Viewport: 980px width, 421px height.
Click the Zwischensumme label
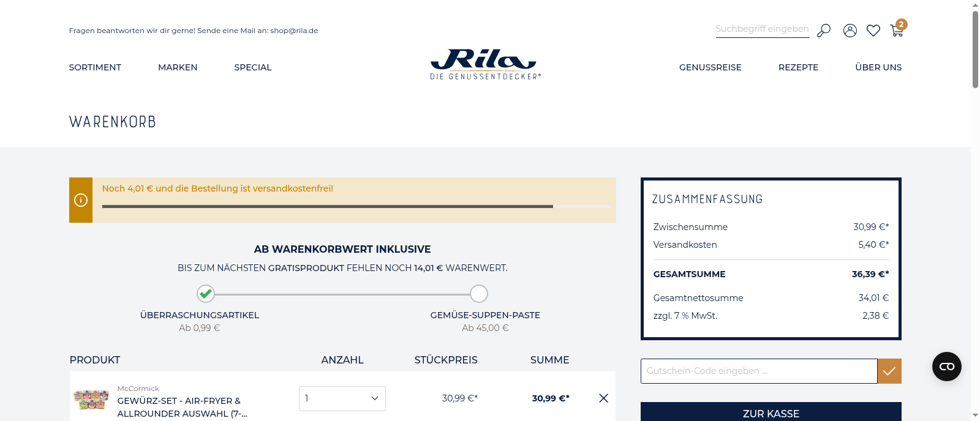click(690, 226)
